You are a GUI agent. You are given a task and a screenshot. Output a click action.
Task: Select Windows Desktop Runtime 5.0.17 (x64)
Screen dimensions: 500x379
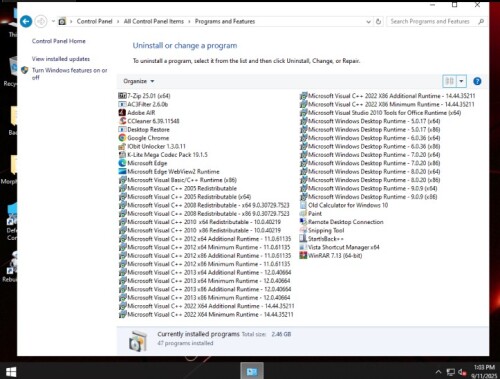click(370, 121)
